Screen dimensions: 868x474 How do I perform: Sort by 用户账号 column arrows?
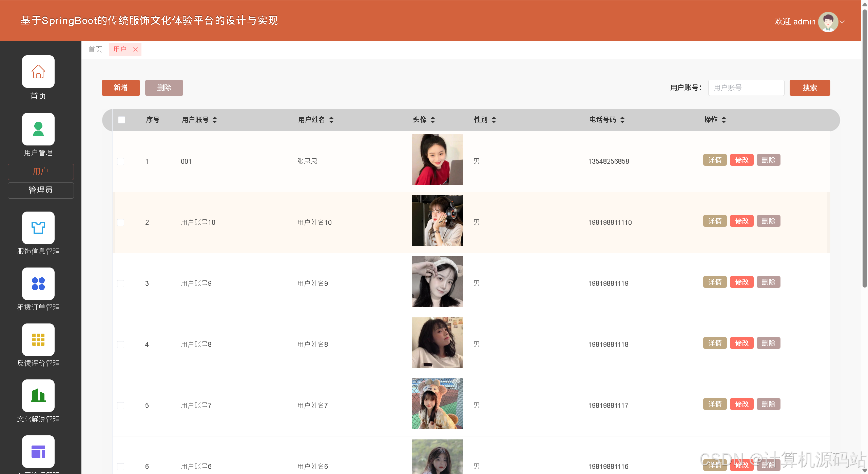(x=215, y=120)
